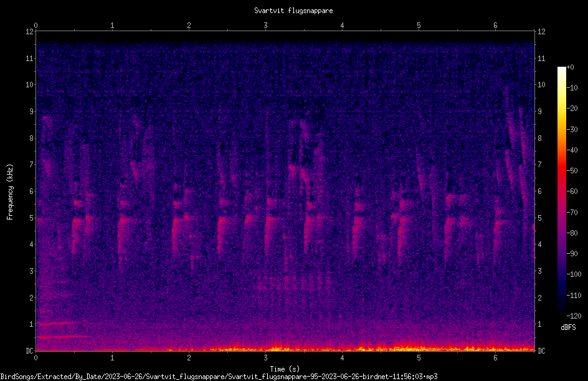Click the "-40" color scale label

[x=572, y=150]
